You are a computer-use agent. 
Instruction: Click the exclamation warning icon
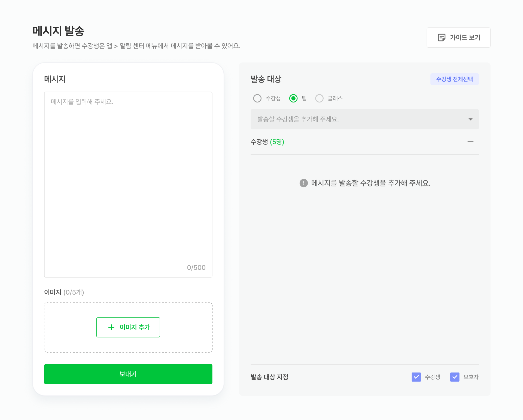click(303, 183)
